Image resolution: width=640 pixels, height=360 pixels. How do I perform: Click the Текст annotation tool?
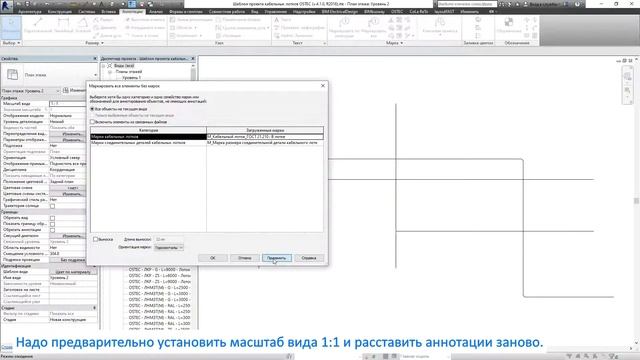pyautogui.click(x=283, y=20)
